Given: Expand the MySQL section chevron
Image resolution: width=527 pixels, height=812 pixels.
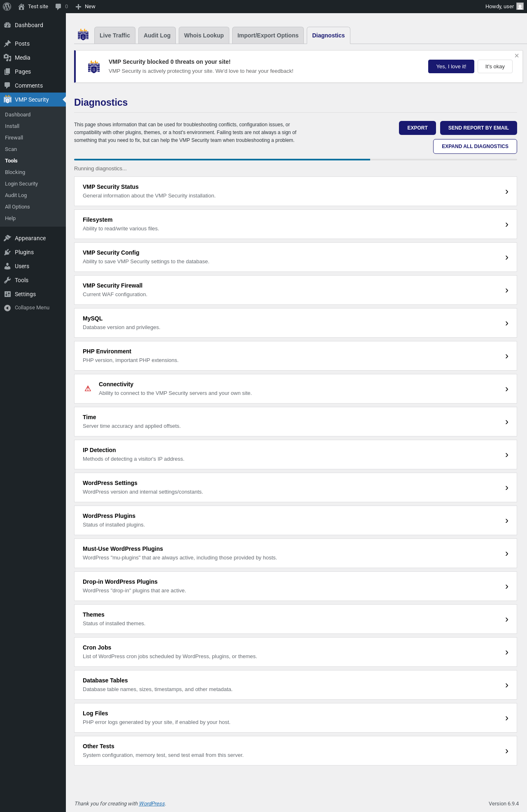Looking at the screenshot, I should [507, 323].
